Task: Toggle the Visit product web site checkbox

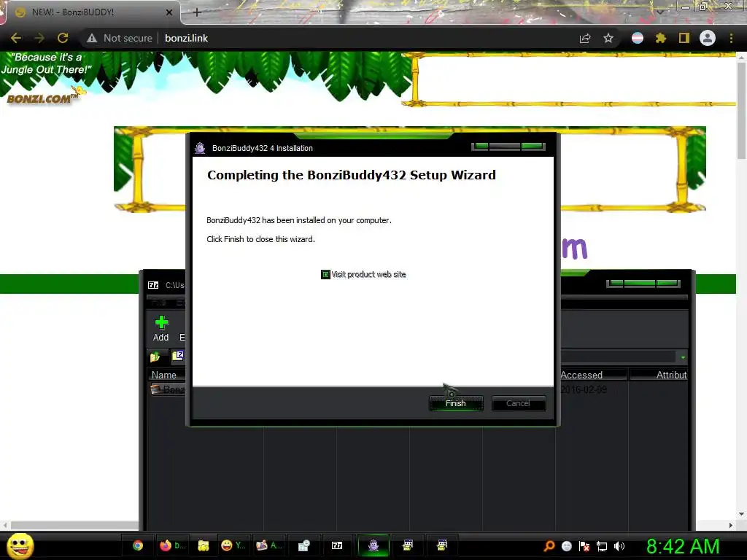Action: coord(325,274)
